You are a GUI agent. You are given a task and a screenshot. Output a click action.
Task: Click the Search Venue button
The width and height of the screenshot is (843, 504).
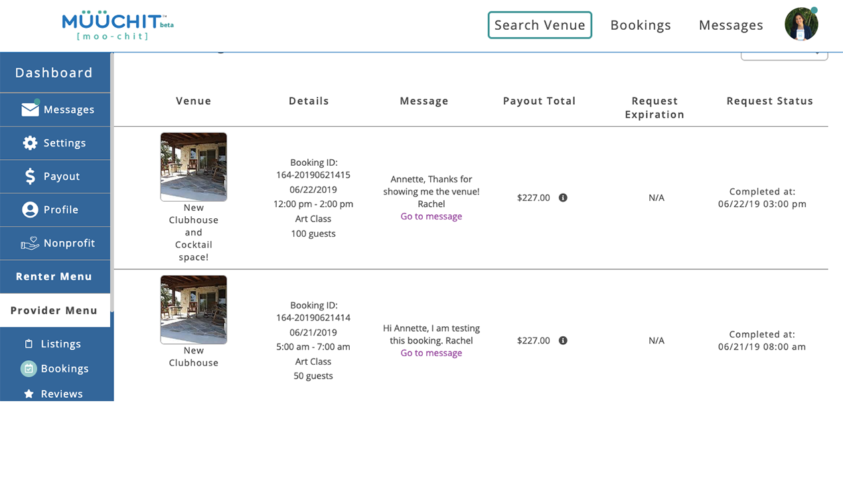[540, 25]
